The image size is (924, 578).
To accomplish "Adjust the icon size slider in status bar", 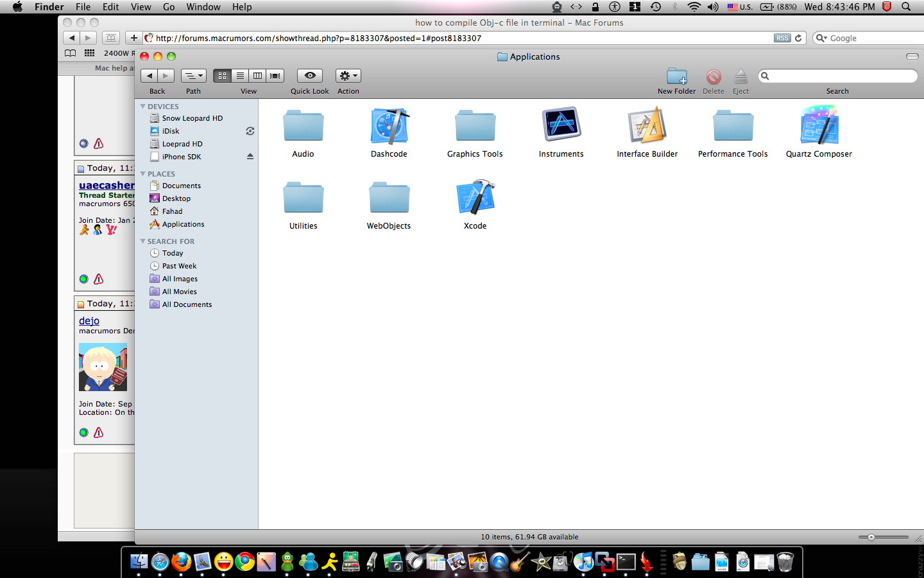I will [871, 537].
